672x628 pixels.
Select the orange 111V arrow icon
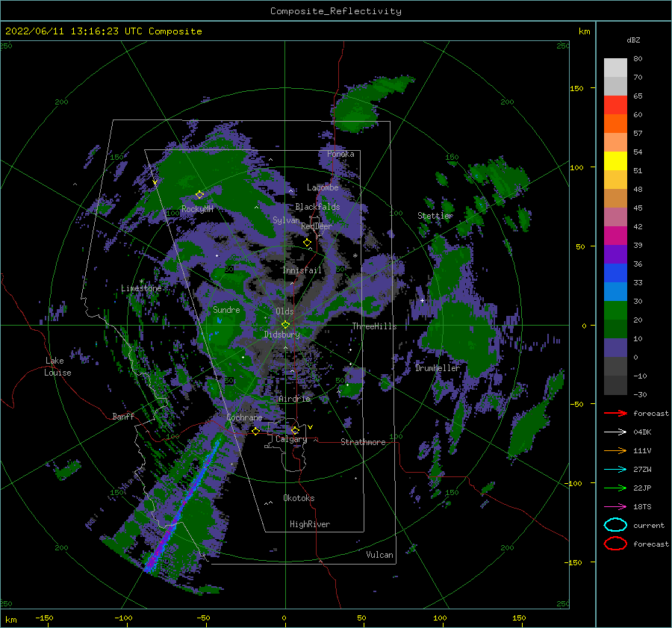[615, 450]
